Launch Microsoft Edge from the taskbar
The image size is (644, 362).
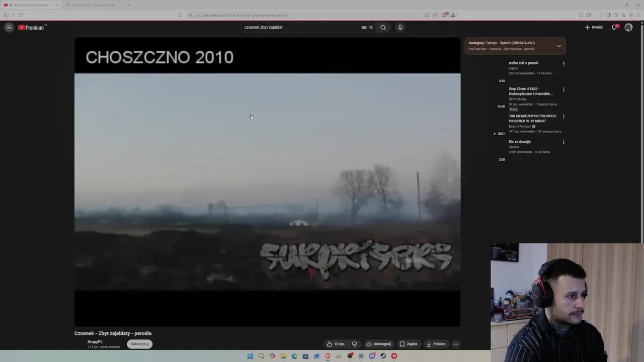[x=294, y=356]
